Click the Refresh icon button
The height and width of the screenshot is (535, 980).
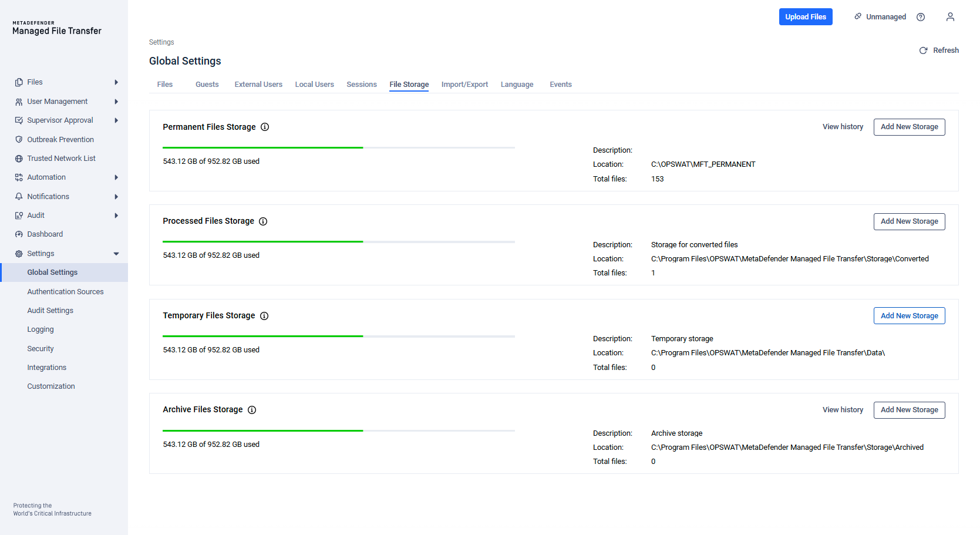pyautogui.click(x=924, y=51)
